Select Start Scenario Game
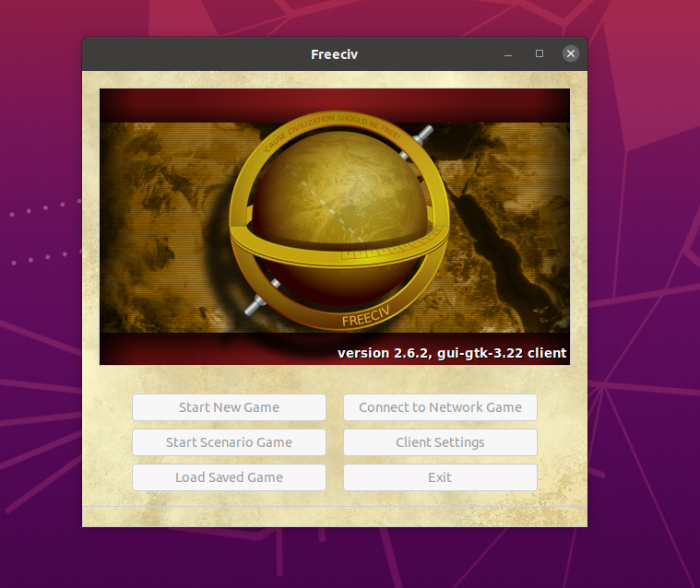The image size is (700, 588). pyautogui.click(x=229, y=442)
